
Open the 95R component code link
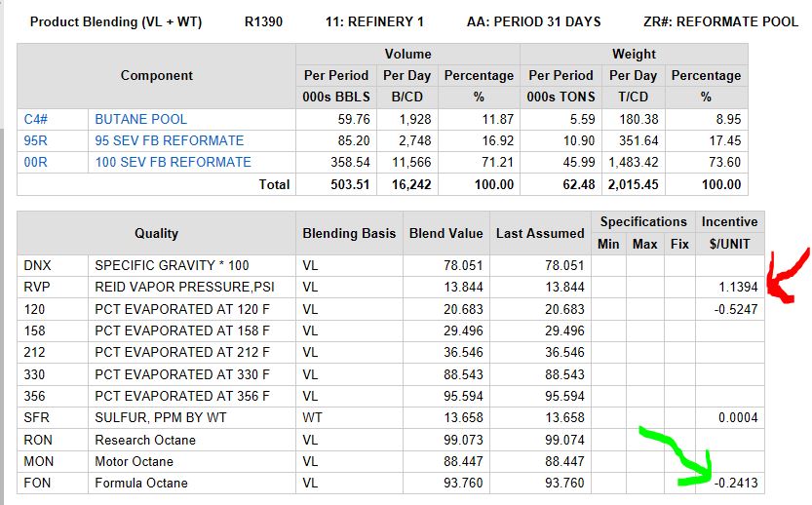click(x=36, y=140)
